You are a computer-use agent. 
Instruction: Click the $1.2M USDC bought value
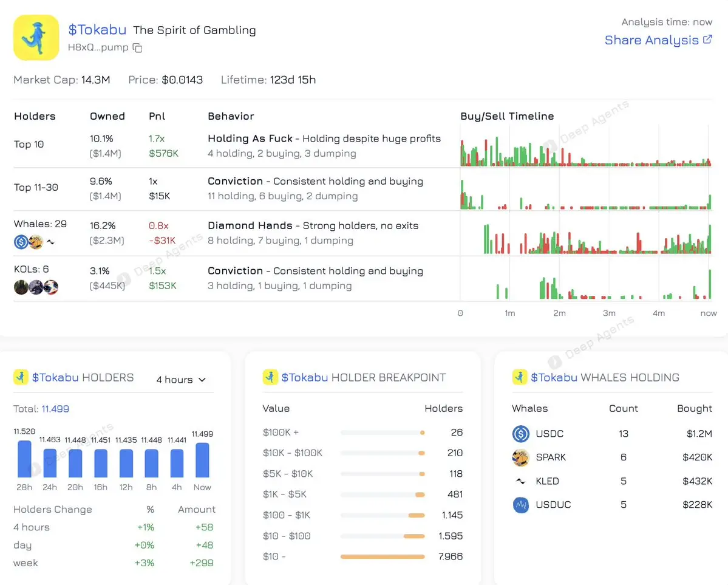click(x=699, y=434)
